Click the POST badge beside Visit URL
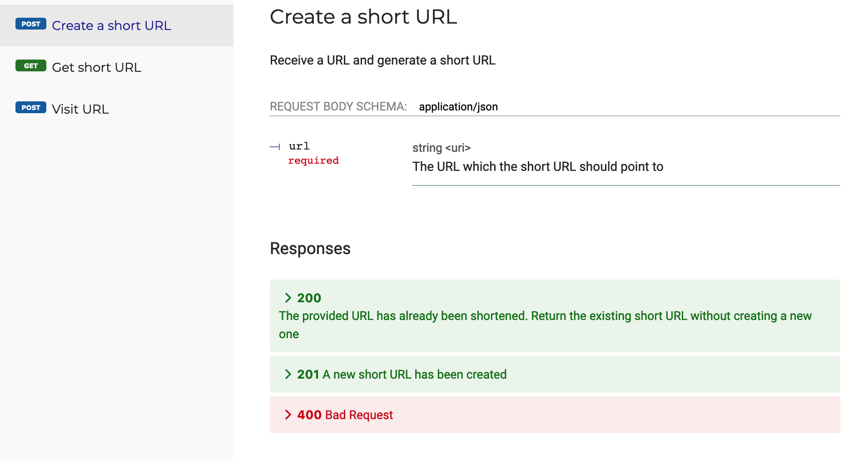This screenshot has width=868, height=460. 30,107
